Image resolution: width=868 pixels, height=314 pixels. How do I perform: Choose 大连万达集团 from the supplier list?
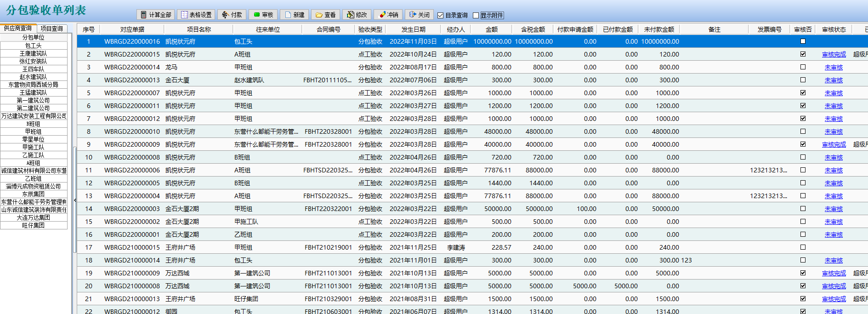(x=34, y=217)
